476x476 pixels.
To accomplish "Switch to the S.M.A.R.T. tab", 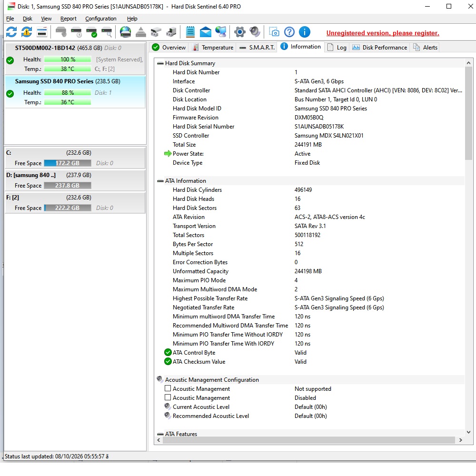I will pyautogui.click(x=257, y=47).
